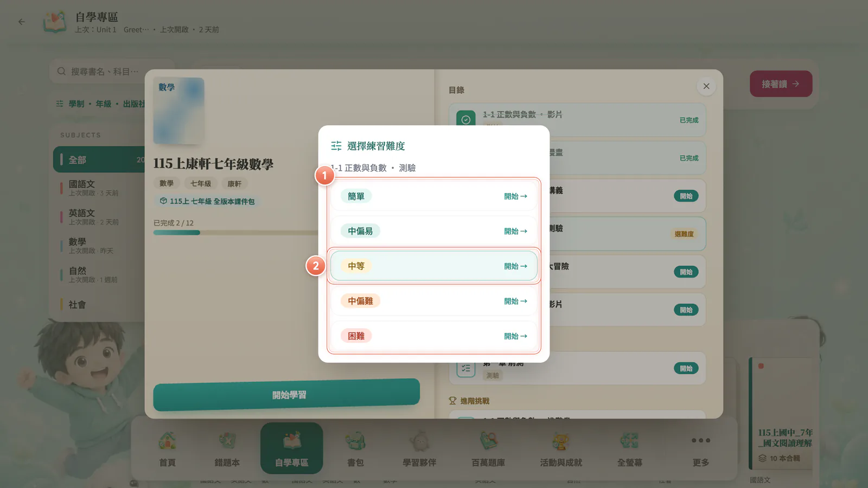The width and height of the screenshot is (868, 488).
Task: Open 自學專區 in the bottom navigation
Action: [x=292, y=448]
